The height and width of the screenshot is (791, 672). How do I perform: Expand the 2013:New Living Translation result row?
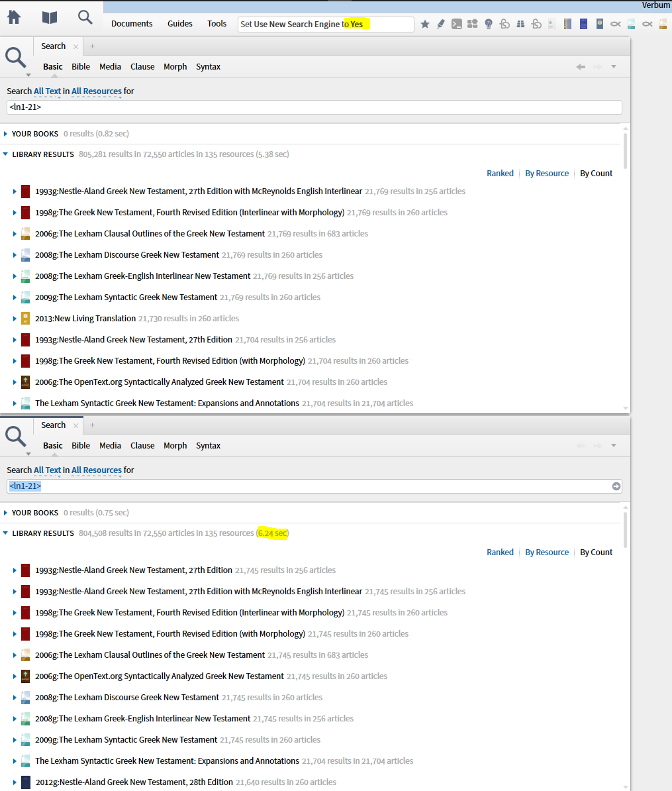(15, 318)
